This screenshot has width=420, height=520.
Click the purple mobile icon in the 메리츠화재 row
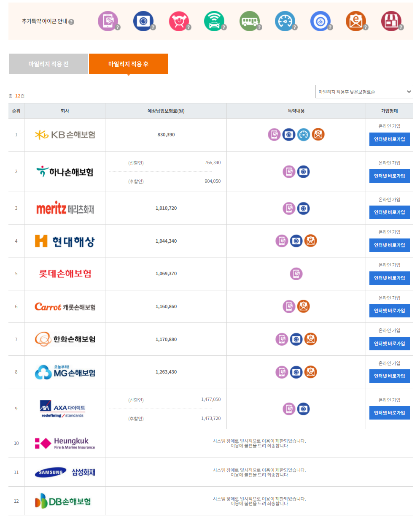289,208
